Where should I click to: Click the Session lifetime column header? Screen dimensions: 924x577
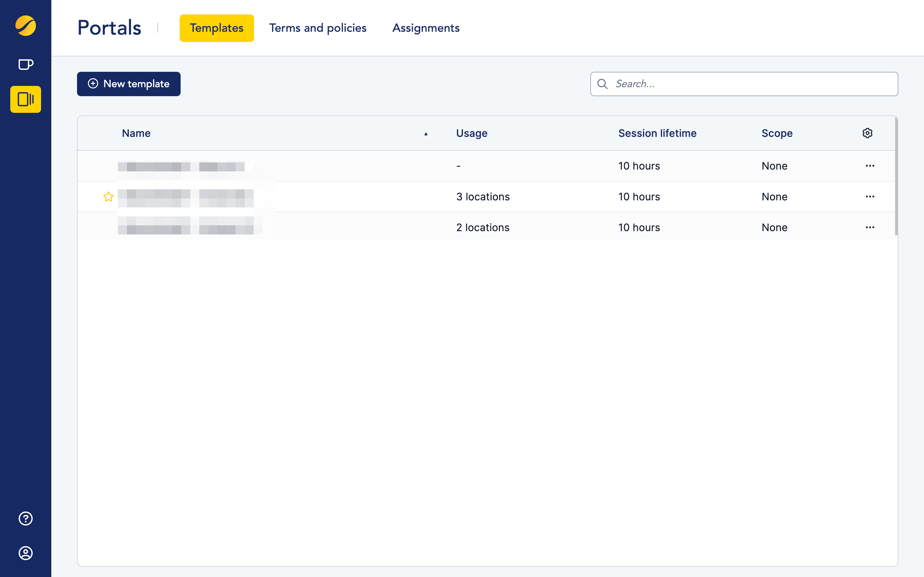[x=657, y=133]
